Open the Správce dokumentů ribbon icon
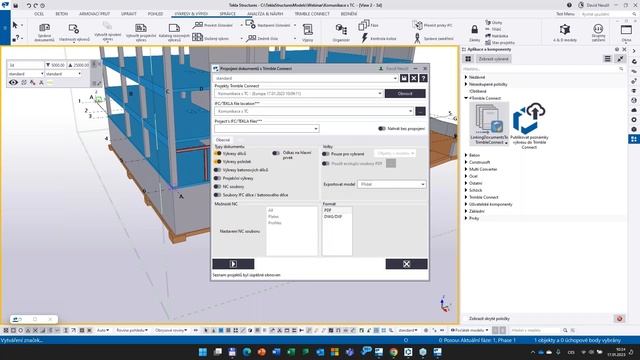The image size is (640, 360). coord(44,29)
